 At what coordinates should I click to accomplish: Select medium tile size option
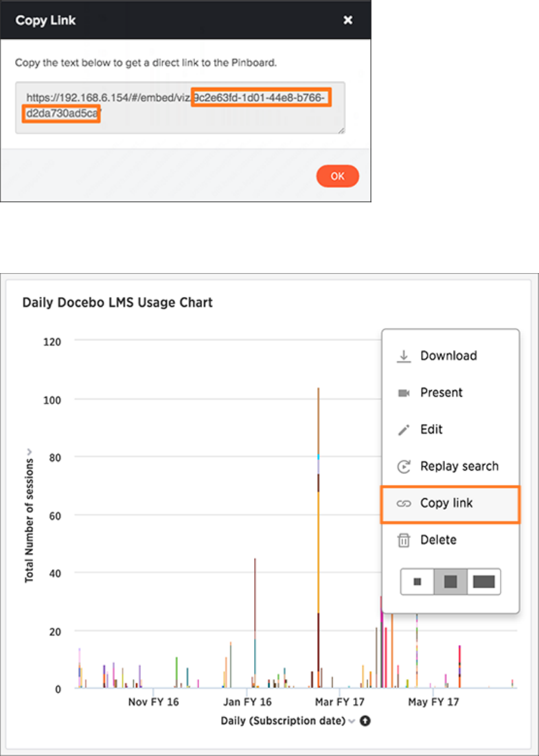click(450, 582)
